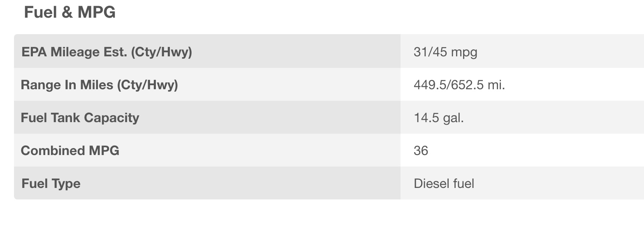Viewport: 644px width, 227px height.
Task: Select the Range In Miles label
Action: click(x=99, y=85)
